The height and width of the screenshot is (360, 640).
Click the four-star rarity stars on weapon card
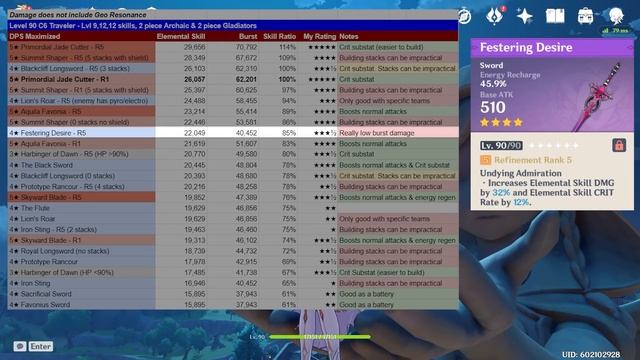[501, 122]
